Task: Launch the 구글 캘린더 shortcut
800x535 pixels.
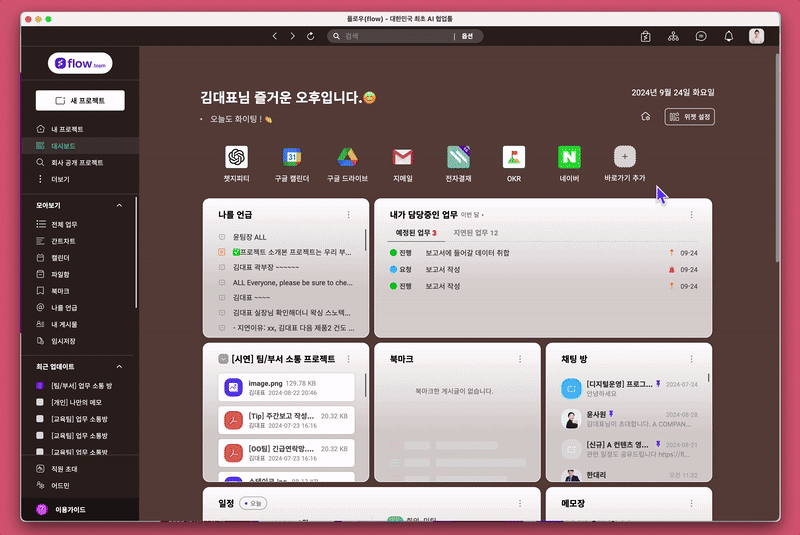Action: [x=292, y=157]
